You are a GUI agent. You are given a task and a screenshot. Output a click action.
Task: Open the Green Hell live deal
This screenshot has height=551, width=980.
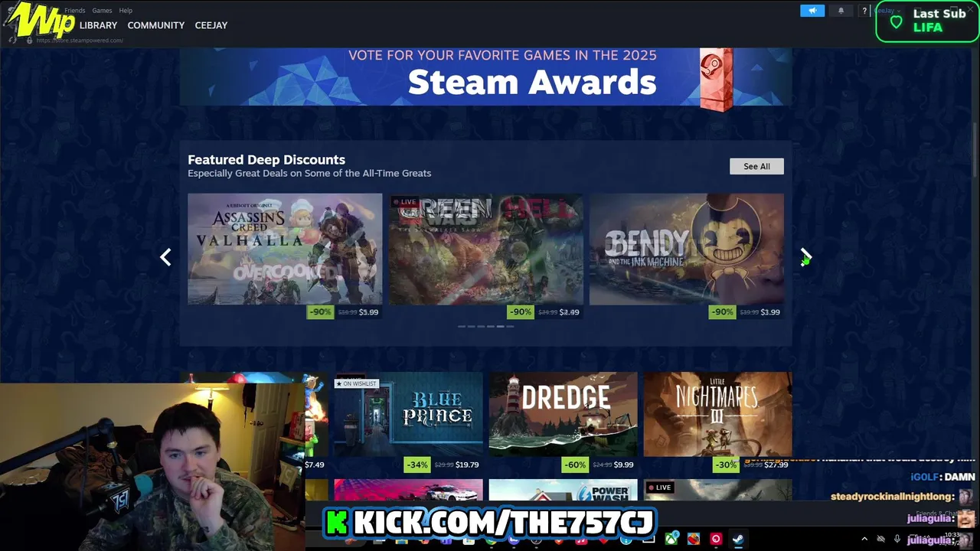click(485, 249)
